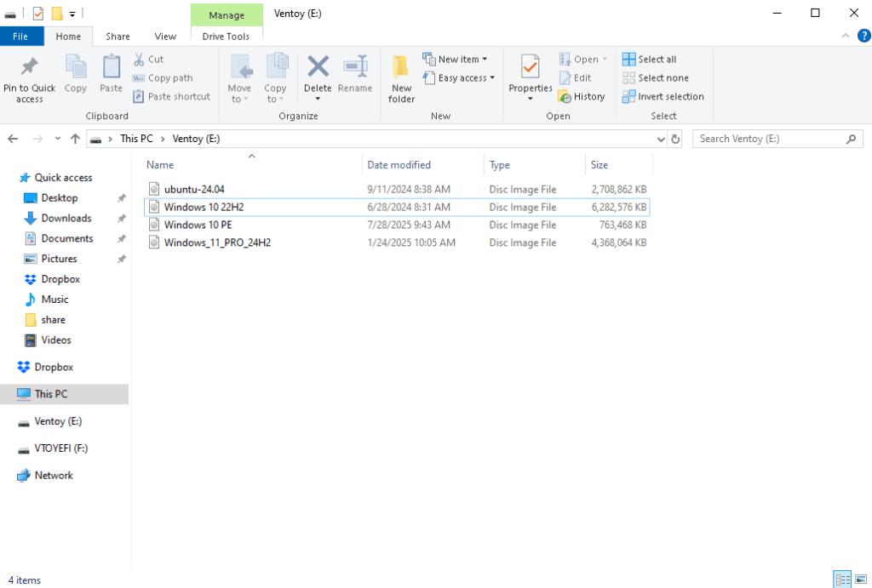This screenshot has height=588, width=872.
Task: Click Select none
Action: pos(656,77)
